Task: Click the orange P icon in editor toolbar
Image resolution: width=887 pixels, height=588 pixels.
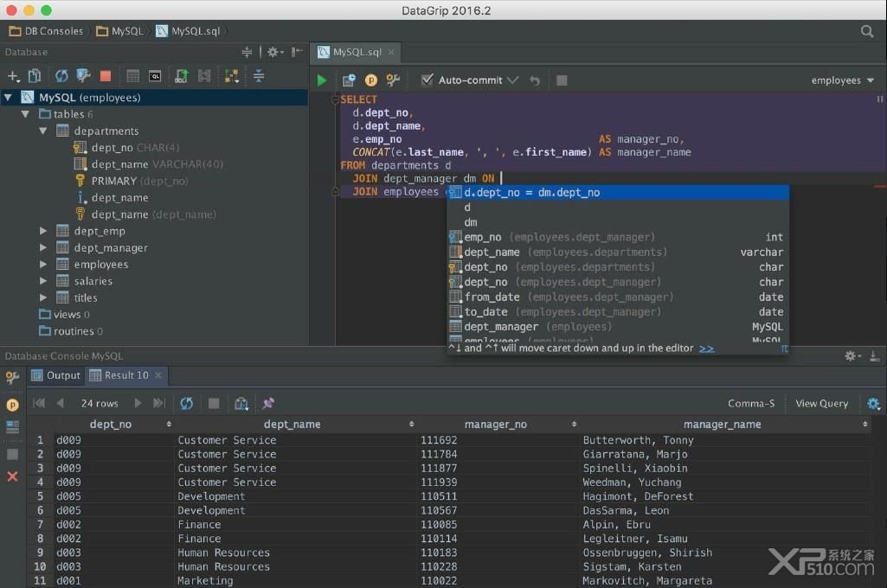Action: 371,80
